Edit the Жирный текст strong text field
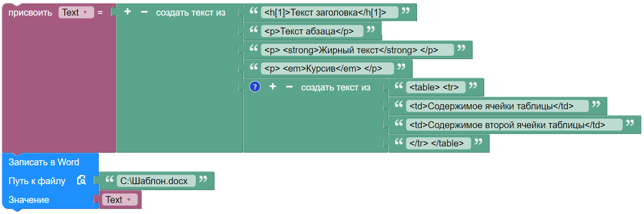Image resolution: width=644 pixels, height=214 pixels. [x=357, y=50]
